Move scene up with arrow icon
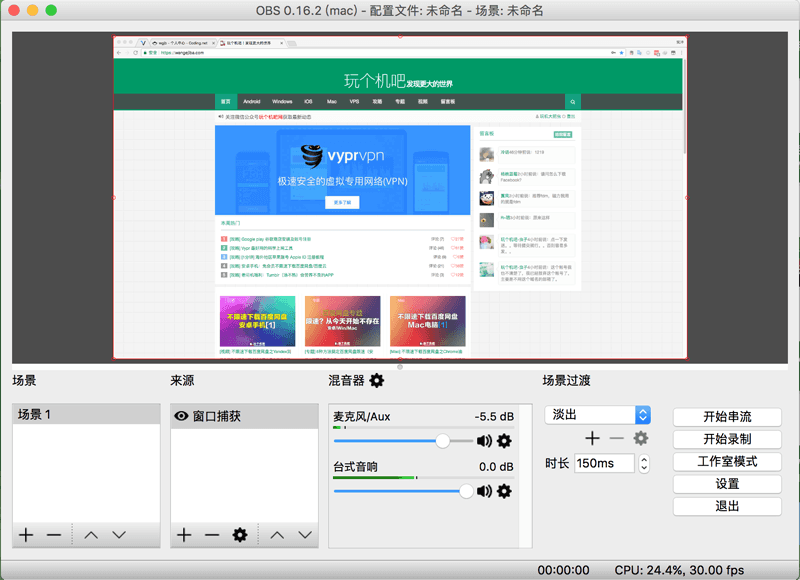Screen dimensions: 800x580 (x=91, y=535)
